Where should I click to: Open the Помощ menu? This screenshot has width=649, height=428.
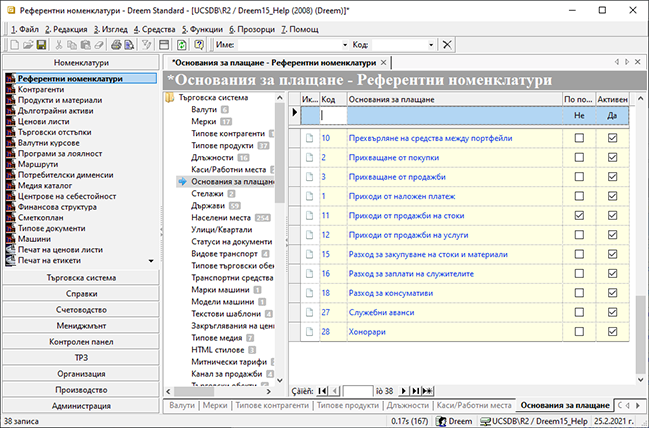click(300, 29)
